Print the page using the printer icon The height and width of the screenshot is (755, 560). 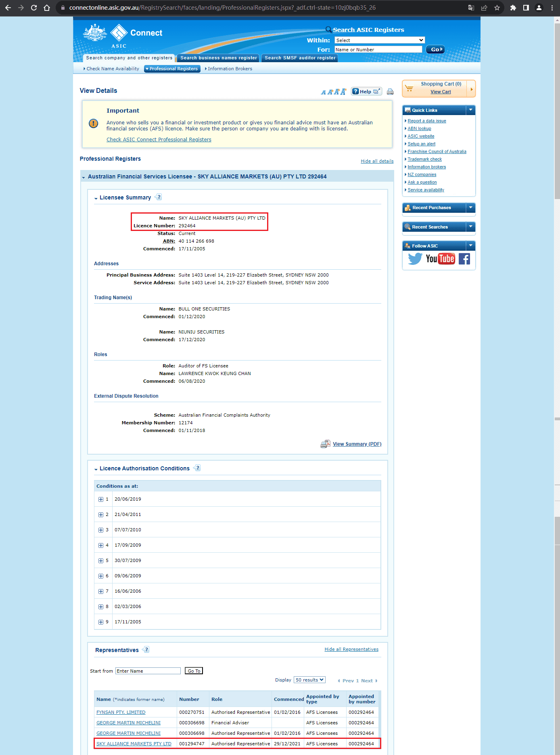(390, 92)
